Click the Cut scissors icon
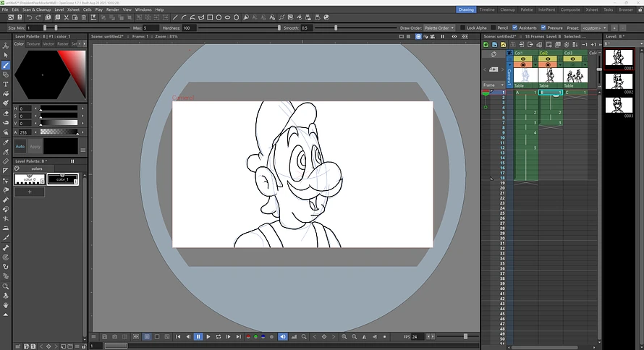Image resolution: width=644 pixels, height=350 pixels. tap(66, 17)
